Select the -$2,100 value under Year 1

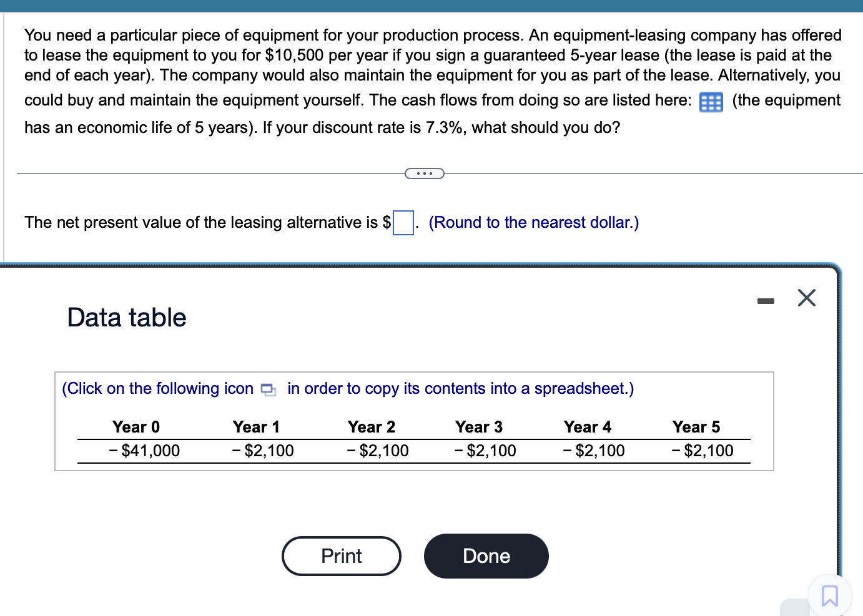264,450
